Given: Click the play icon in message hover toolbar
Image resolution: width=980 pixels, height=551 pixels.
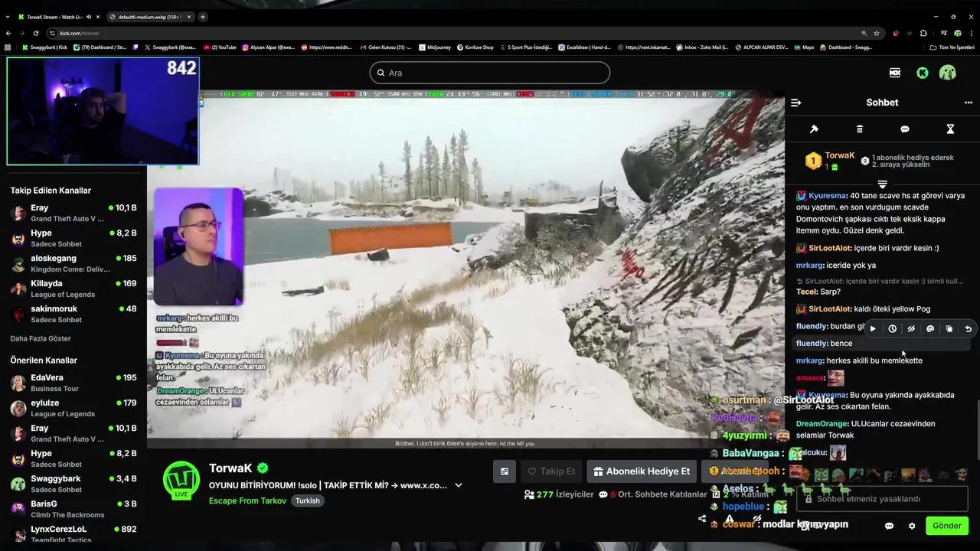Looking at the screenshot, I should pyautogui.click(x=873, y=329).
